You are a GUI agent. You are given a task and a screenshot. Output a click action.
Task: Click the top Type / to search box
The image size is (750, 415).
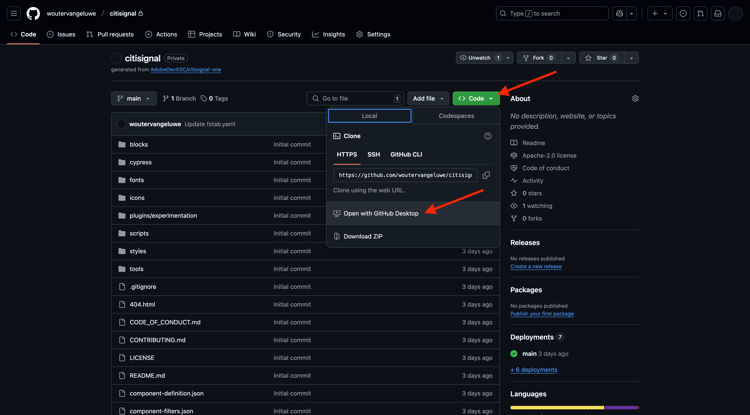pos(552,13)
